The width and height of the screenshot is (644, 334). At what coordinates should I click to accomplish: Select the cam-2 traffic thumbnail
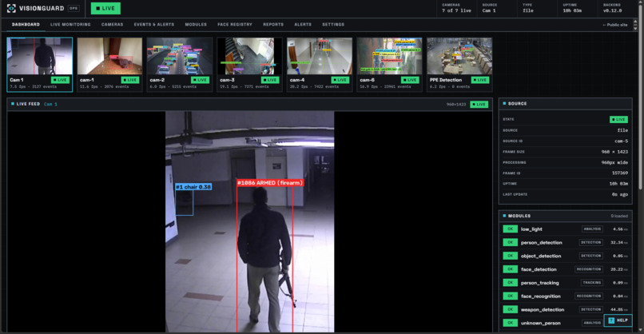(x=180, y=65)
